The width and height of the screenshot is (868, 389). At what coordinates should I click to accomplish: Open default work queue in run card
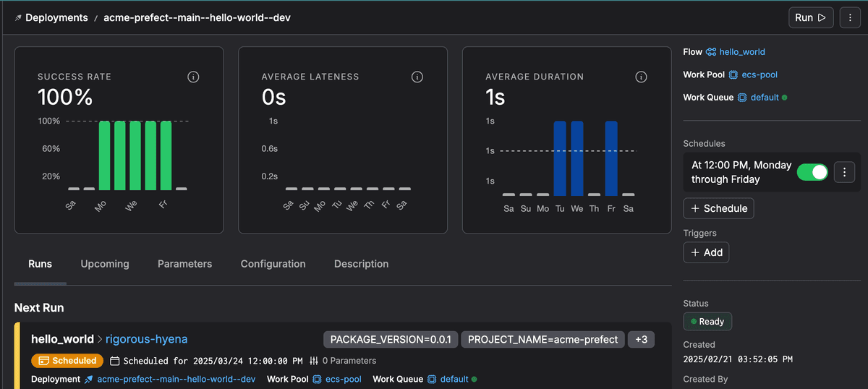455,379
